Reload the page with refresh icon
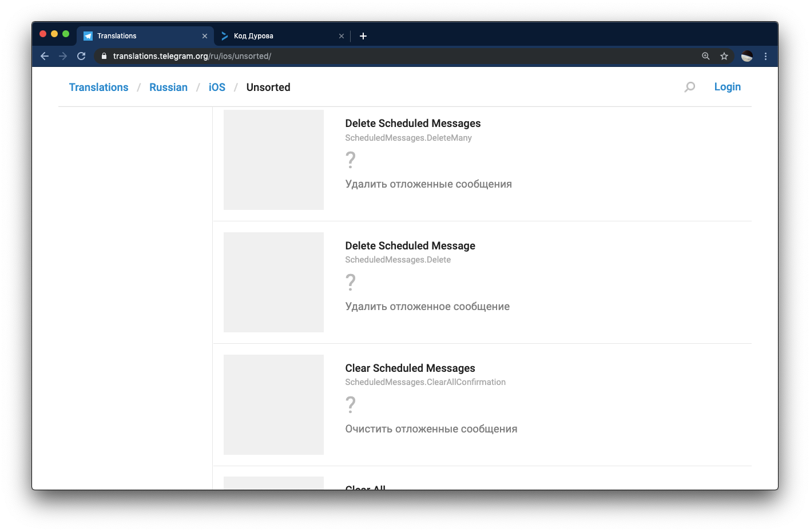The width and height of the screenshot is (810, 532). [81, 56]
